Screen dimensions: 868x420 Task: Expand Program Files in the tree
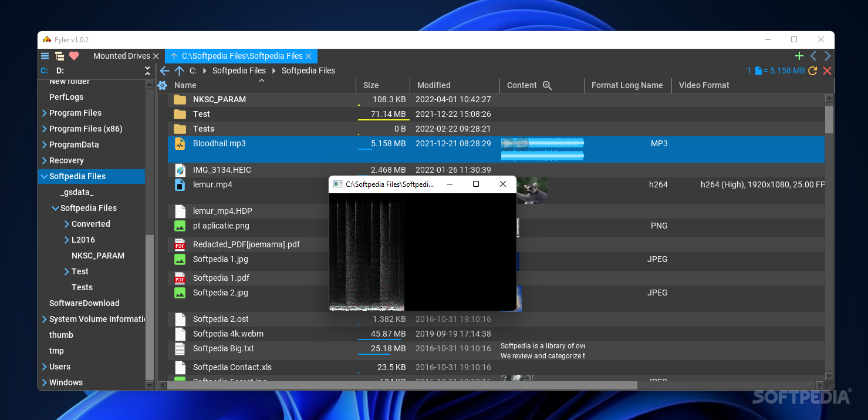45,113
